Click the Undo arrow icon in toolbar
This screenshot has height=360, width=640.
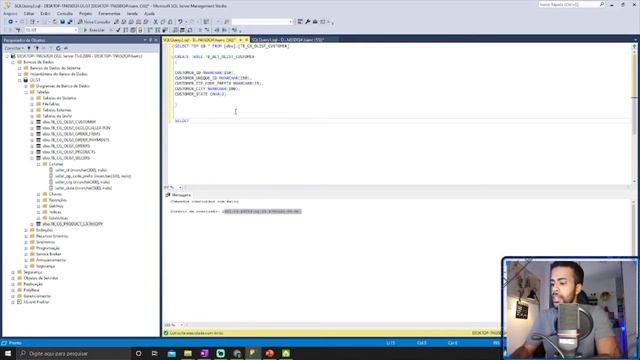coord(180,22)
